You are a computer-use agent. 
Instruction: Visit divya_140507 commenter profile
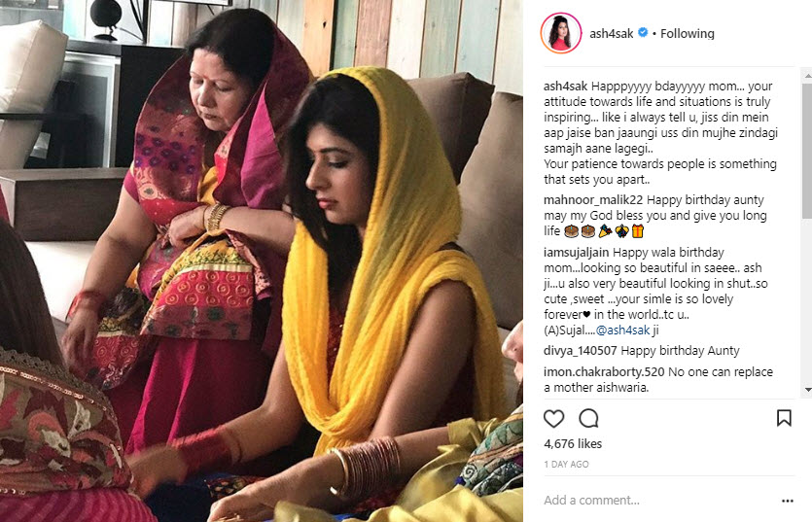580,351
